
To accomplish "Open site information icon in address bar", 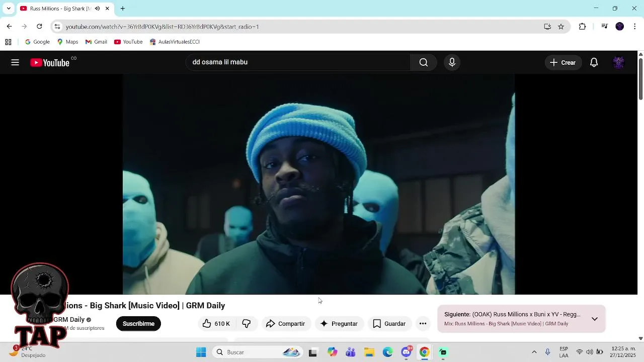I will point(57,27).
